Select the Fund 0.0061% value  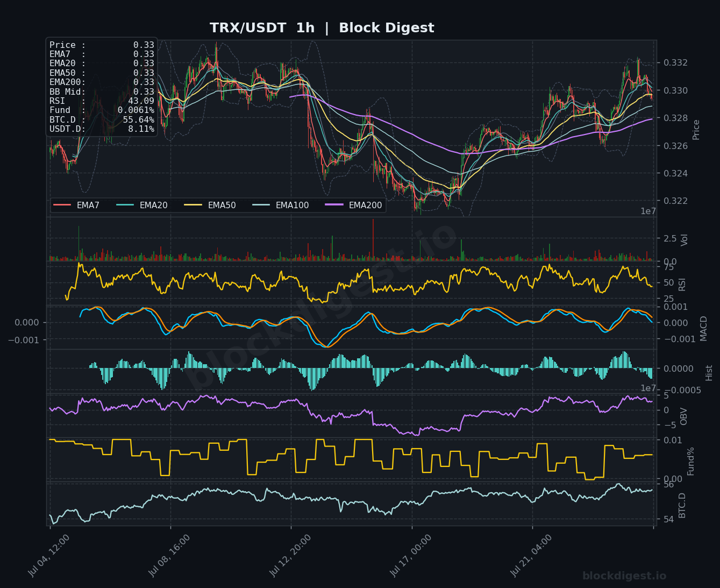click(136, 110)
